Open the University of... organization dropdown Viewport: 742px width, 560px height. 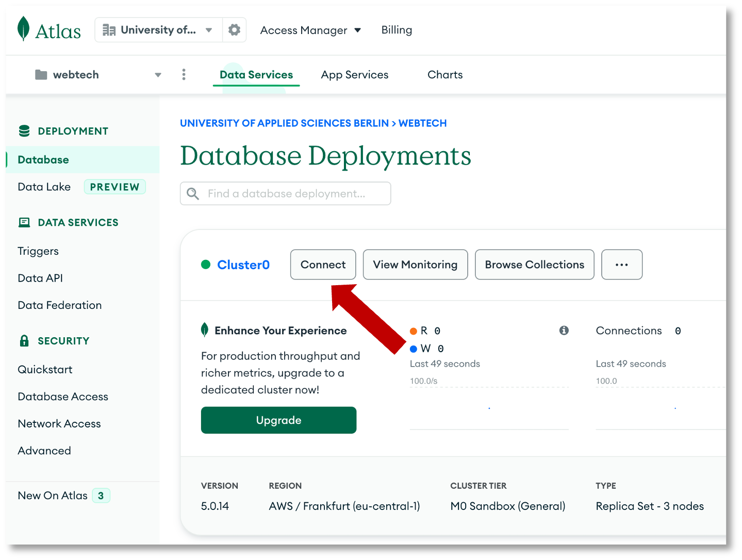pos(159,30)
